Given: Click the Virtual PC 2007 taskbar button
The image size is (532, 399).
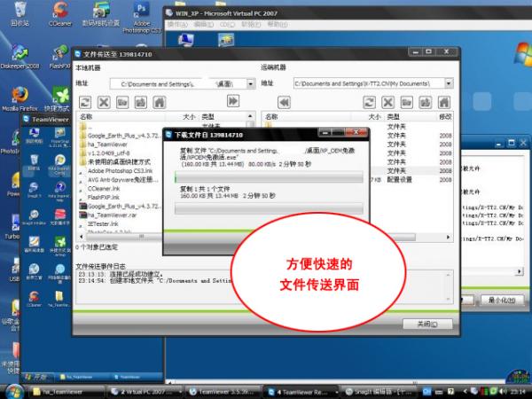Looking at the screenshot, I should (143, 391).
